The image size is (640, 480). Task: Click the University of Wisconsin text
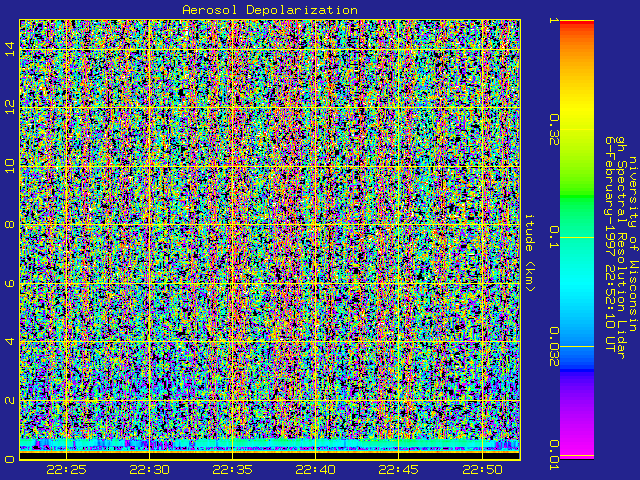pyautogui.click(x=632, y=244)
